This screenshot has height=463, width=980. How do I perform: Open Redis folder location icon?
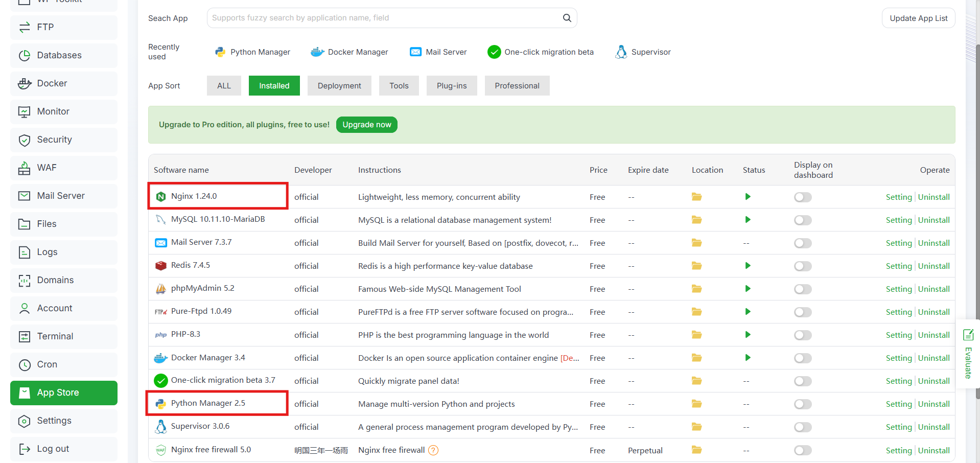tap(696, 266)
